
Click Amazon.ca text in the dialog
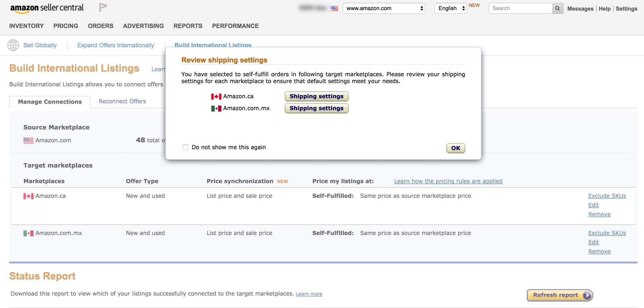(238, 96)
